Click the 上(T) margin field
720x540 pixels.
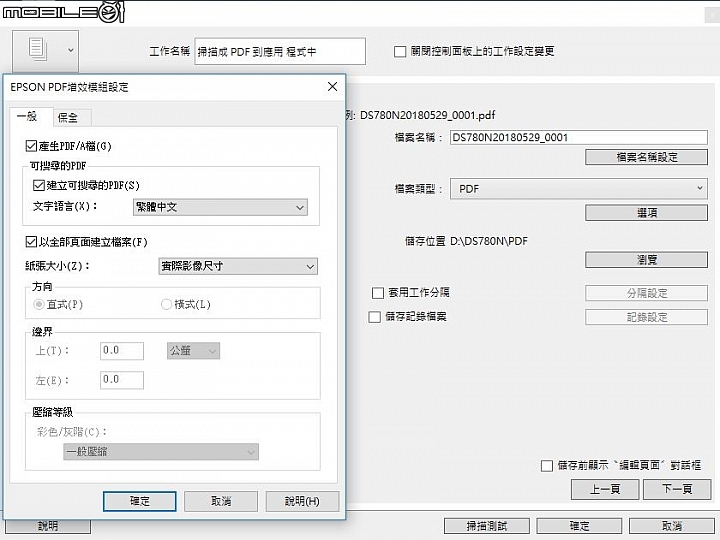click(x=122, y=351)
